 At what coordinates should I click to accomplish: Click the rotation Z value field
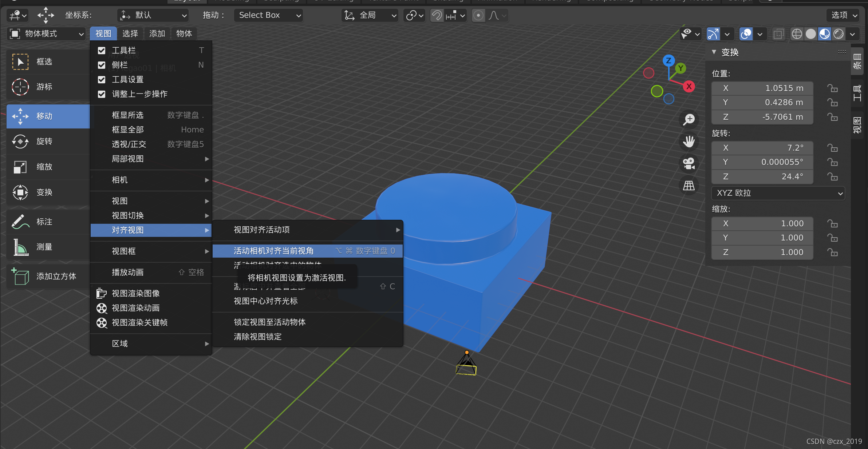pos(762,176)
